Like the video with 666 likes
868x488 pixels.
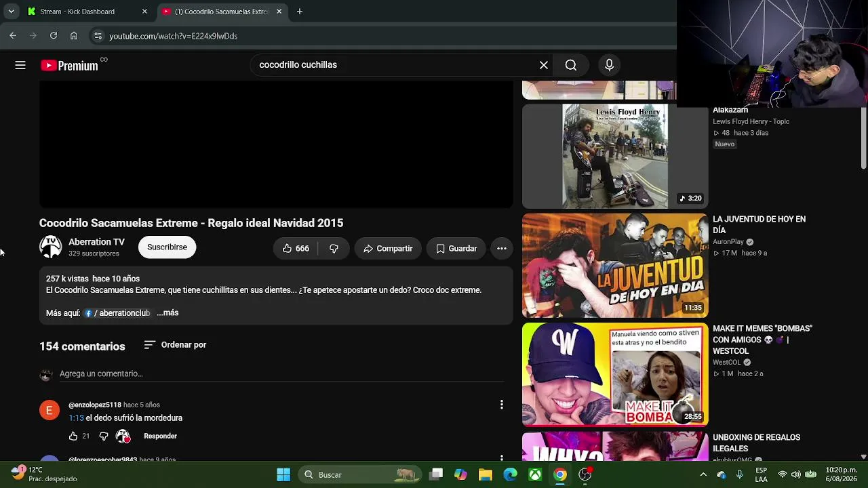(x=296, y=248)
